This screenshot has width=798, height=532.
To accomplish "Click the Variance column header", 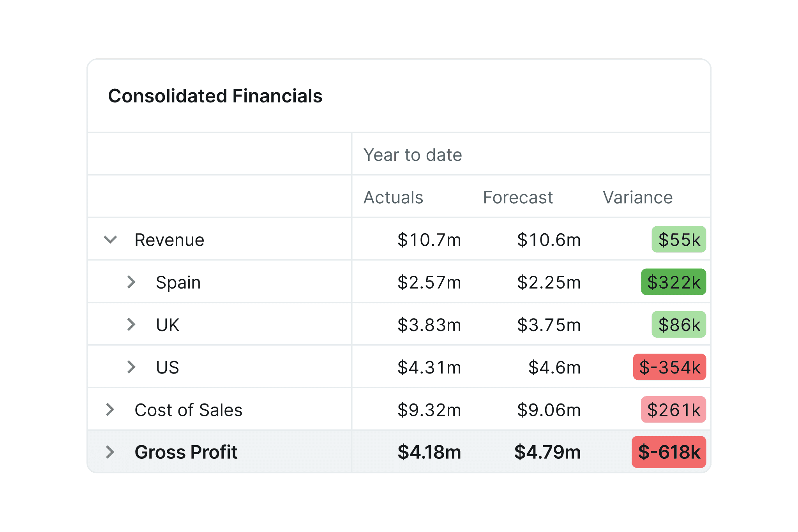I will [x=637, y=197].
